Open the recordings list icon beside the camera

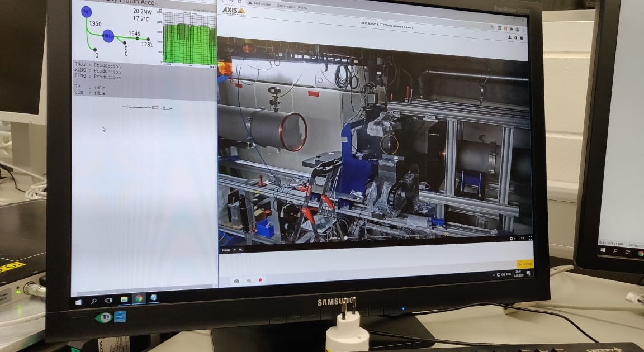click(248, 280)
